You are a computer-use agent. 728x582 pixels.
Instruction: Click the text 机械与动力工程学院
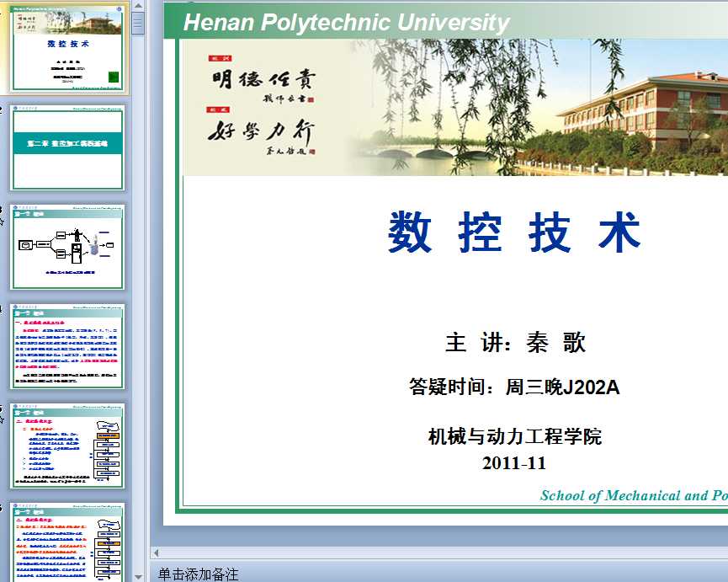(515, 436)
